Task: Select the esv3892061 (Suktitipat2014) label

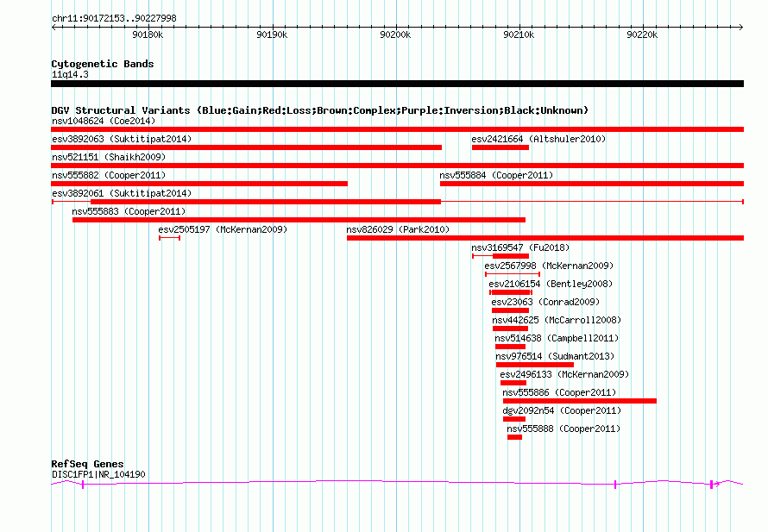Action: coord(122,193)
